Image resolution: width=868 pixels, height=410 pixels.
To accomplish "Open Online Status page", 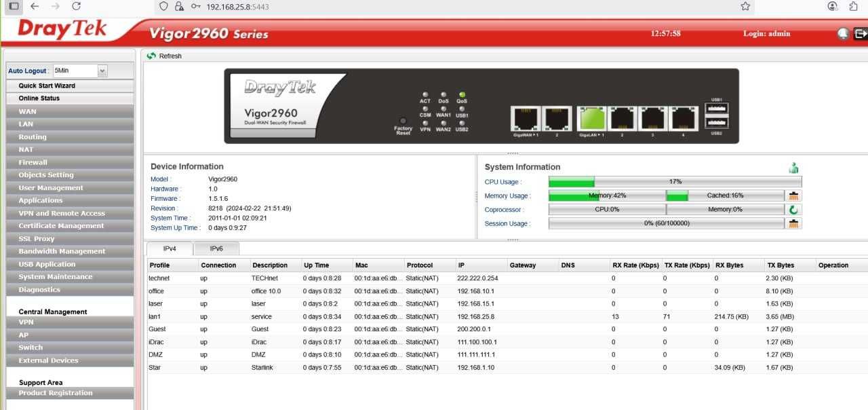I will pyautogui.click(x=70, y=98).
